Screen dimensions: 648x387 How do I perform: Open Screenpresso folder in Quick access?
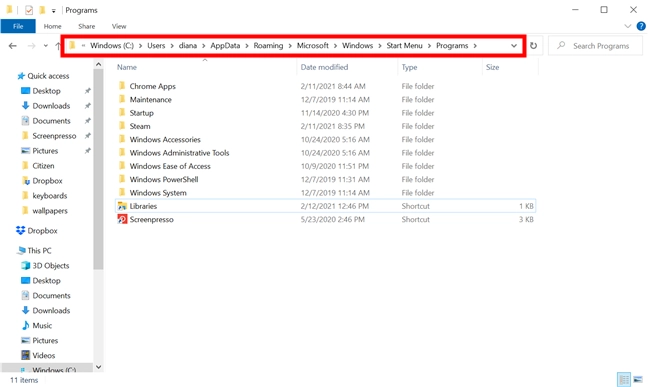pyautogui.click(x=54, y=136)
